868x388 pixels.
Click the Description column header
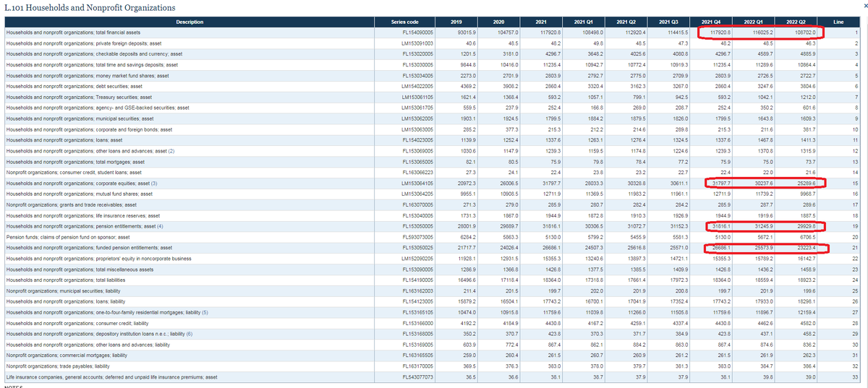(x=190, y=22)
